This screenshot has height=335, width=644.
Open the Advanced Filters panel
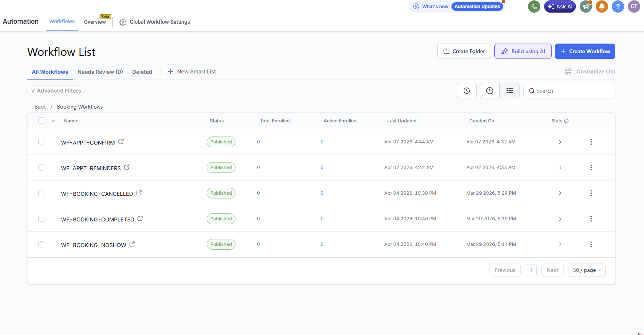(x=56, y=91)
